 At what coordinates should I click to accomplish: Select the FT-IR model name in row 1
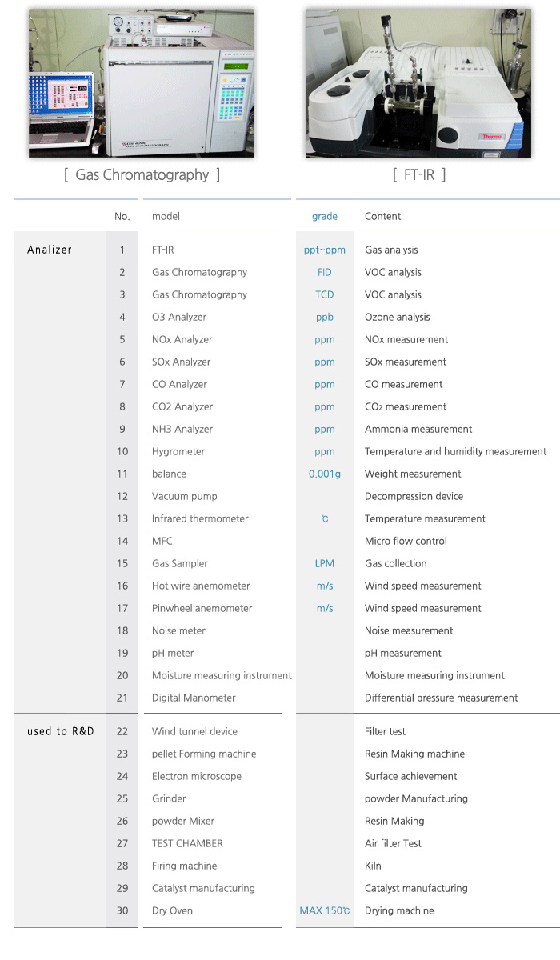(x=163, y=250)
